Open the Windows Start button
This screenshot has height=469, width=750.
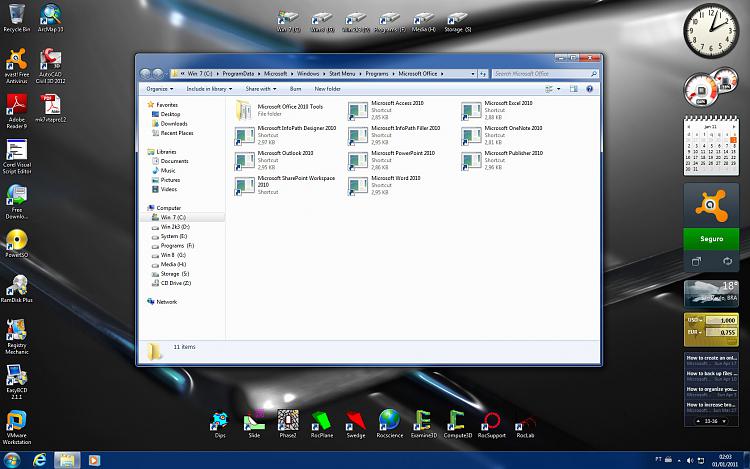(11, 460)
